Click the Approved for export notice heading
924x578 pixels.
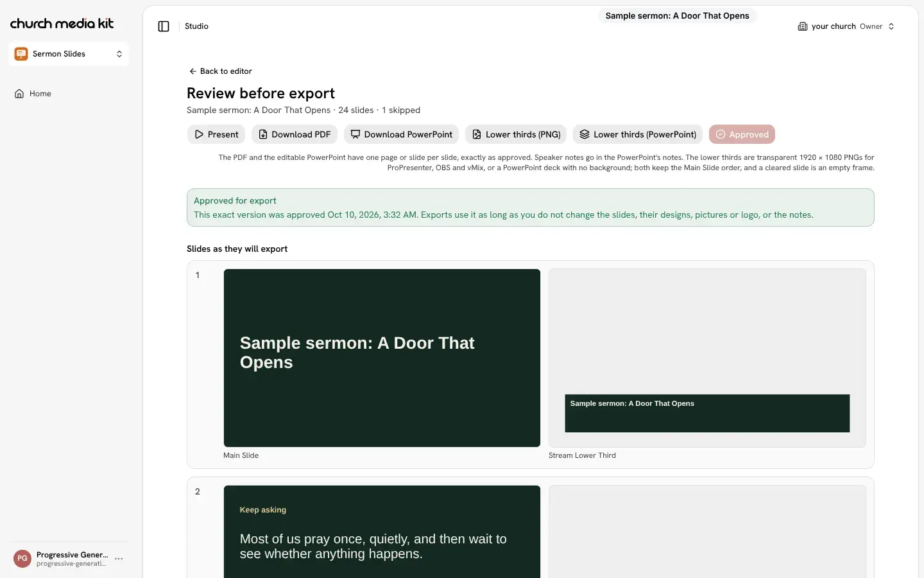point(235,201)
